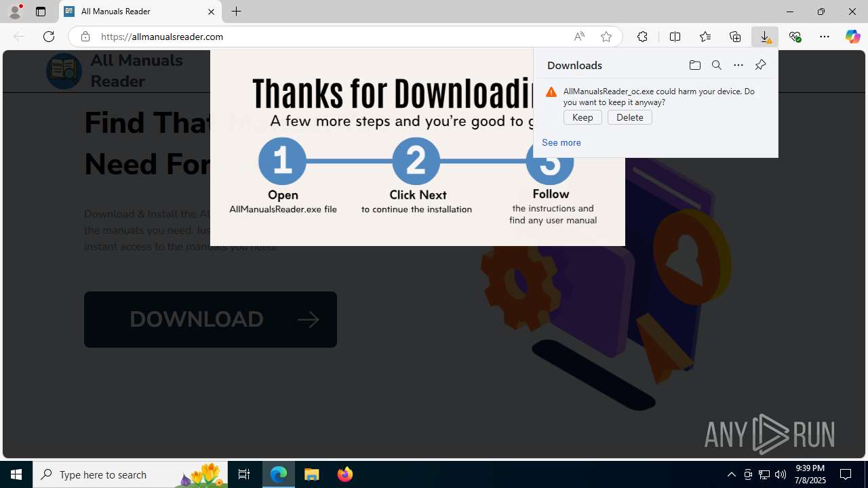Open the tab actions menu icon
The width and height of the screenshot is (868, 488).
[41, 12]
